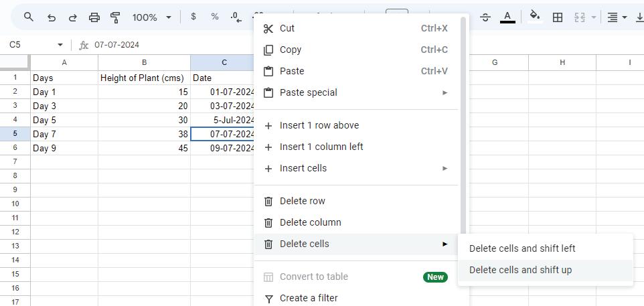Apply percent format
644x306 pixels.
click(x=215, y=17)
